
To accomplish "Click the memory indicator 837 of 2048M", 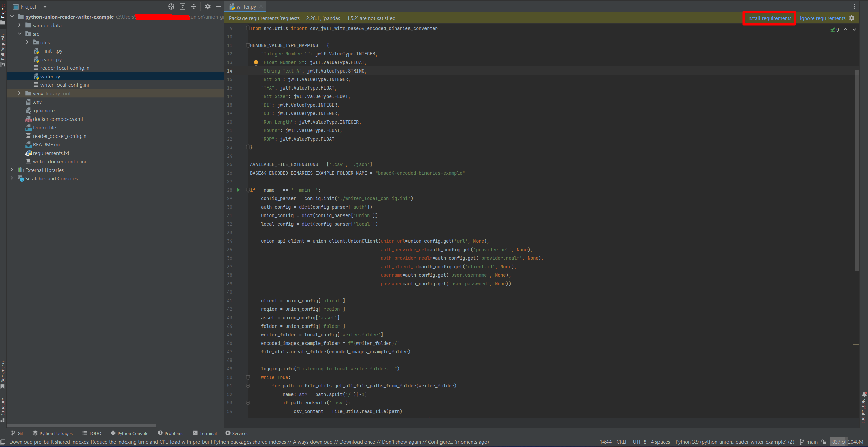I will click(x=847, y=442).
